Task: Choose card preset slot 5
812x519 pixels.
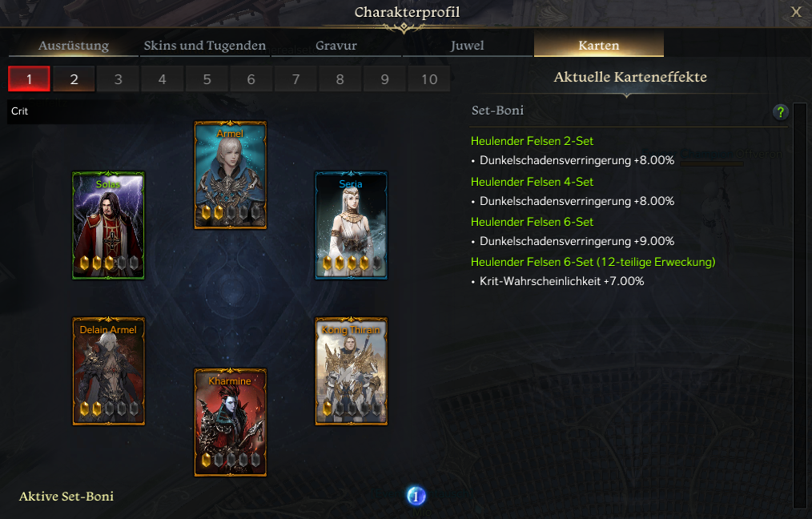Action: [207, 79]
